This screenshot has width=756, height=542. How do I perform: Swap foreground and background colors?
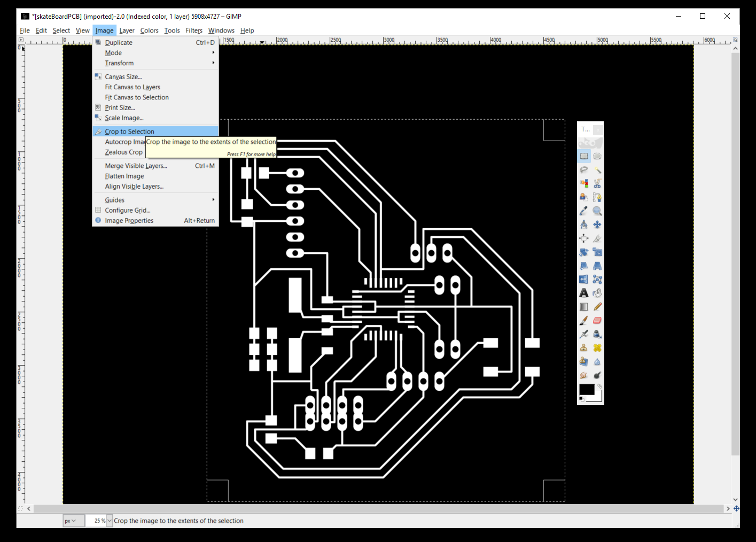[599, 386]
